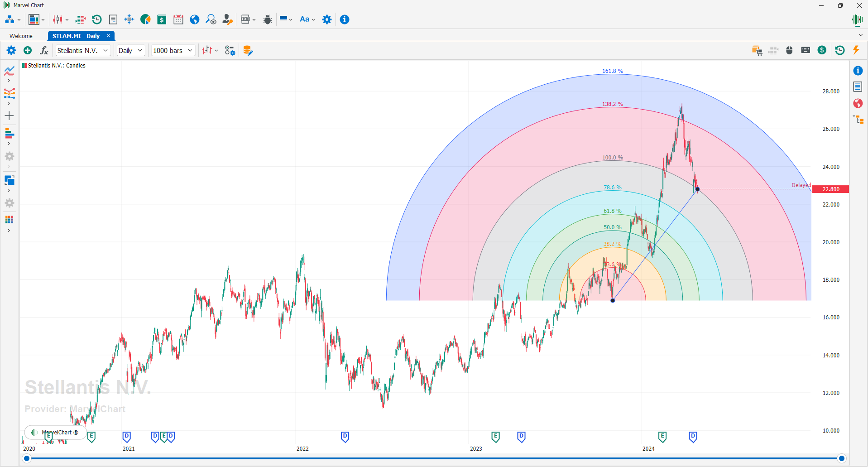Expand the 1000 bars dropdown
This screenshot has width=868, height=467.
(x=173, y=50)
